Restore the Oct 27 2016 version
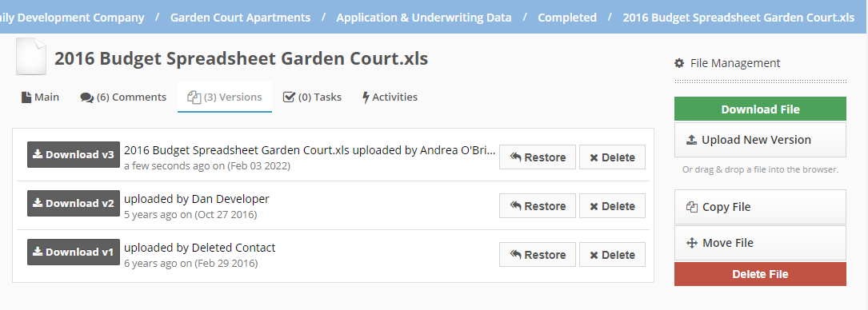This screenshot has height=310, width=868. point(538,206)
